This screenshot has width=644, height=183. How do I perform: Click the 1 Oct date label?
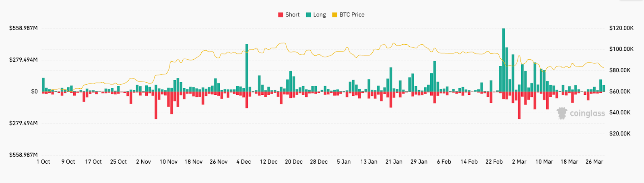tap(43, 162)
